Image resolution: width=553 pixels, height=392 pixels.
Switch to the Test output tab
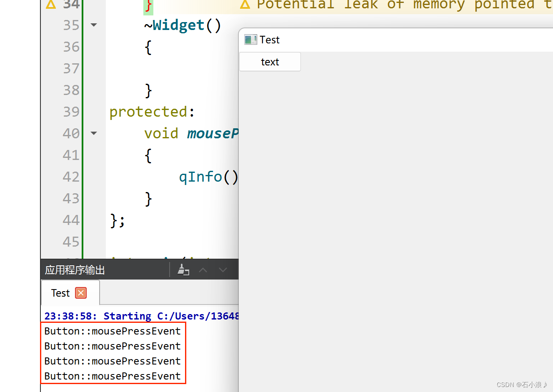point(60,293)
